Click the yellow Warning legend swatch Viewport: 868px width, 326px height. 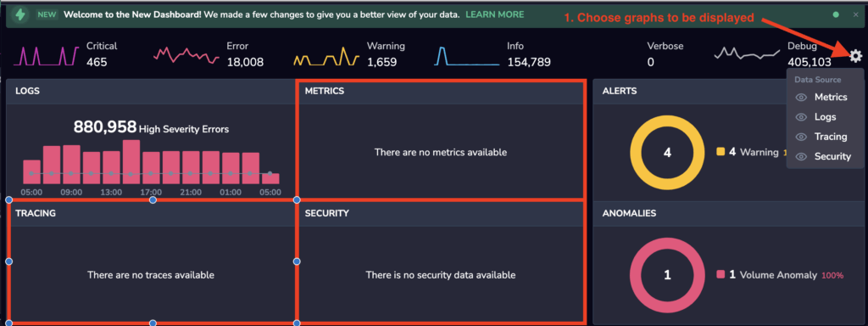pos(721,151)
